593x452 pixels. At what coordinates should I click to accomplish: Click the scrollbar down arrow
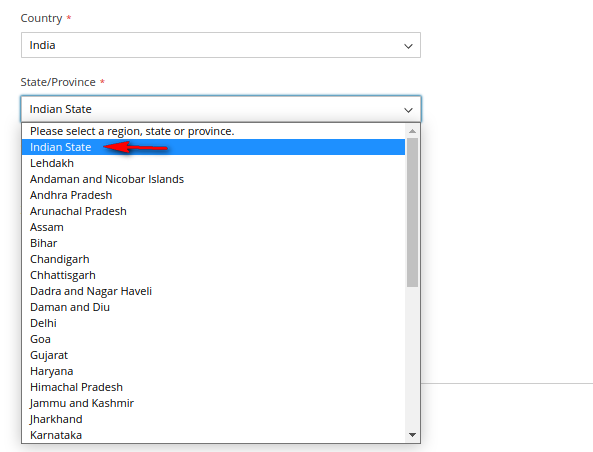412,435
